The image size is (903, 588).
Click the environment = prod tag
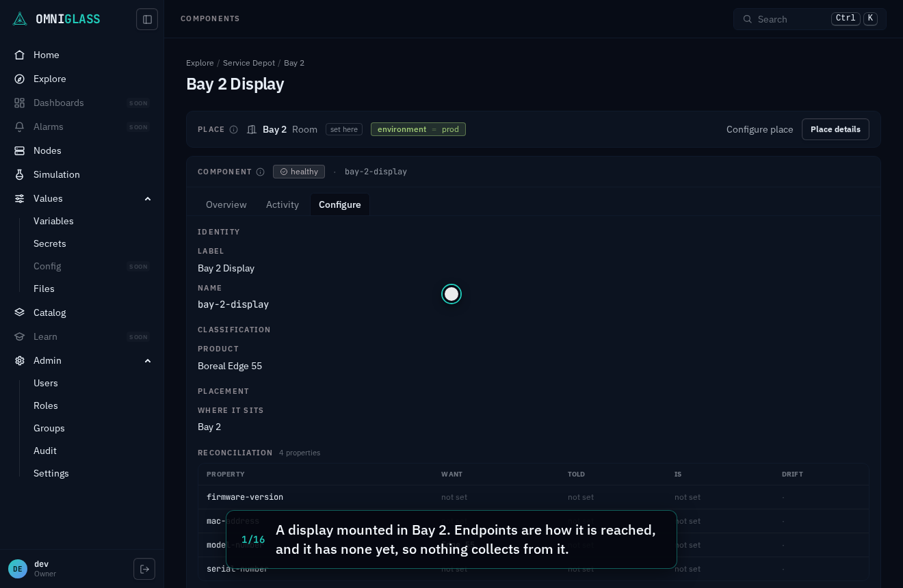(x=418, y=129)
